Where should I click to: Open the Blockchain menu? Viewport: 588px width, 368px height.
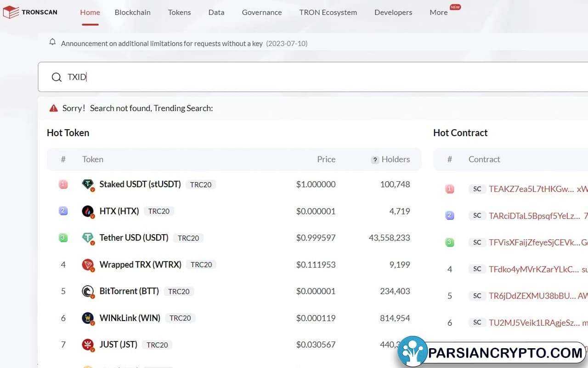click(x=132, y=12)
